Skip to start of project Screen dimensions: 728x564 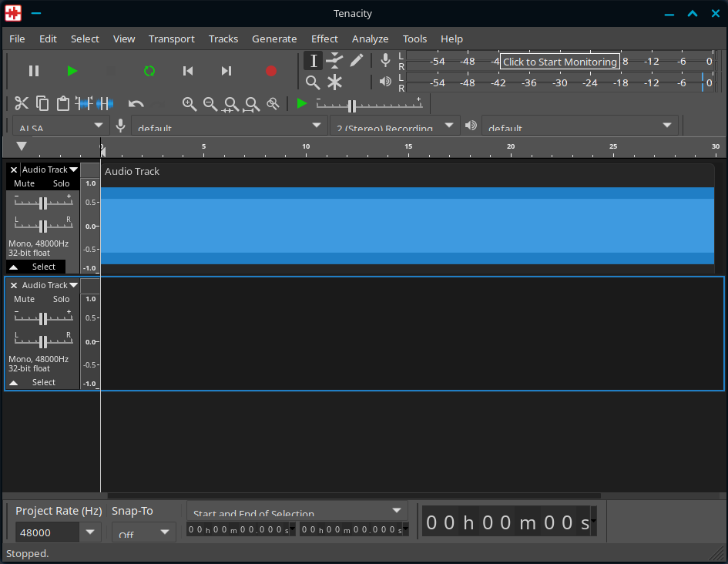(x=188, y=71)
